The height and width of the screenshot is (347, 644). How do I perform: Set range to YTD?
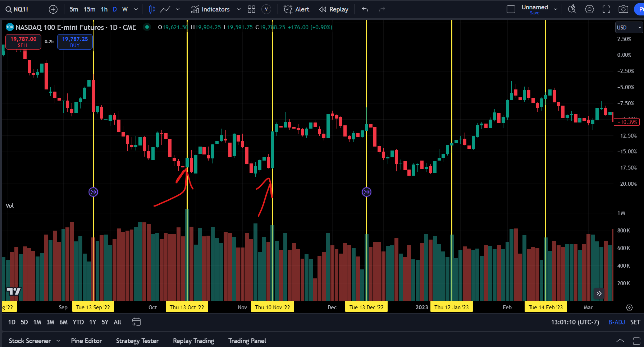coord(78,322)
